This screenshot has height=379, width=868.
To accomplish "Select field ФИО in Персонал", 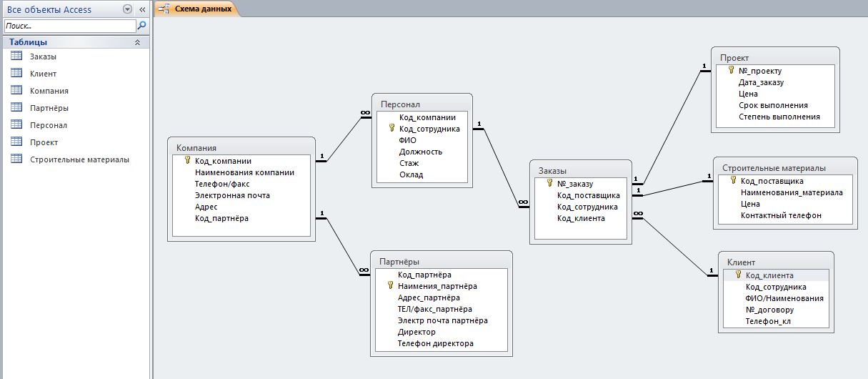I will pos(407,140).
